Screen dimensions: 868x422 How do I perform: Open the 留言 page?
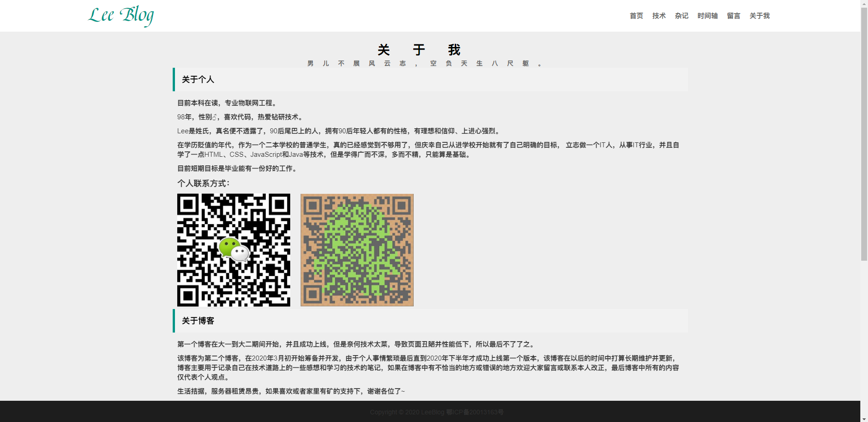[733, 16]
